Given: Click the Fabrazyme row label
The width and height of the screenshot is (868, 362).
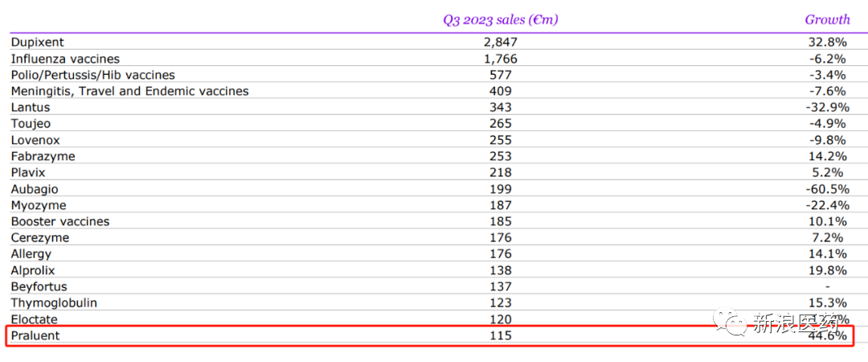Looking at the screenshot, I should [x=43, y=156].
